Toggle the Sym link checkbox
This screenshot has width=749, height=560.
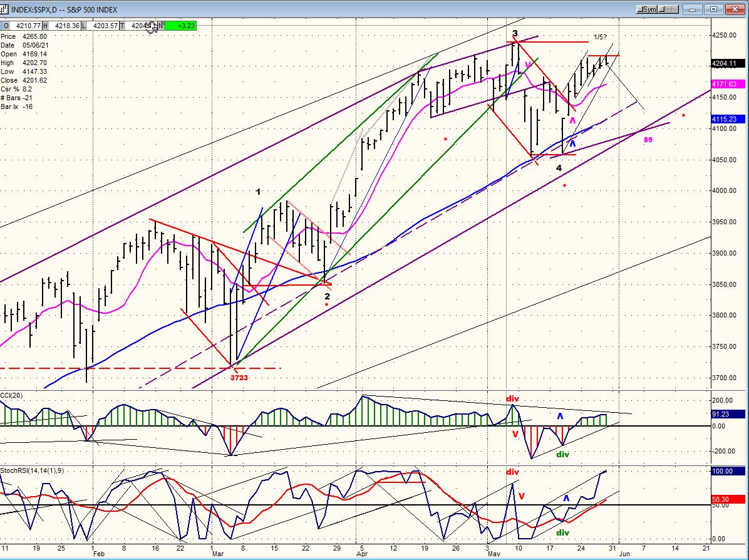[648, 9]
